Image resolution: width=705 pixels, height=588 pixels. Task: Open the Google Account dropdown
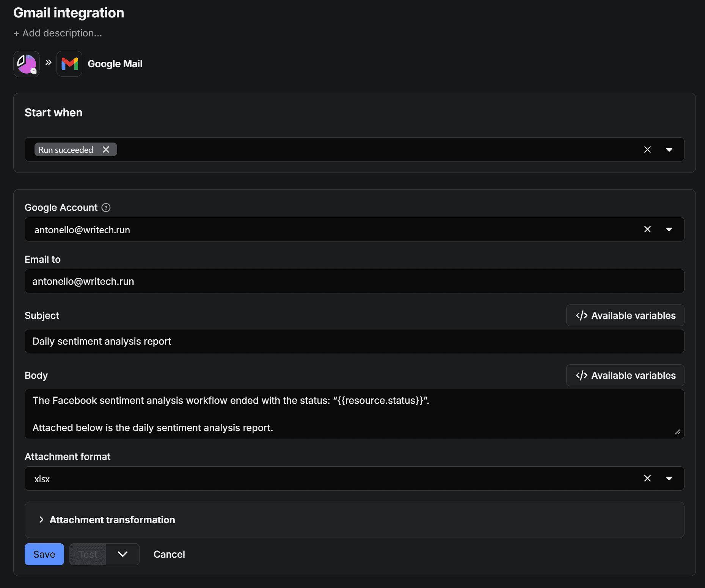669,229
